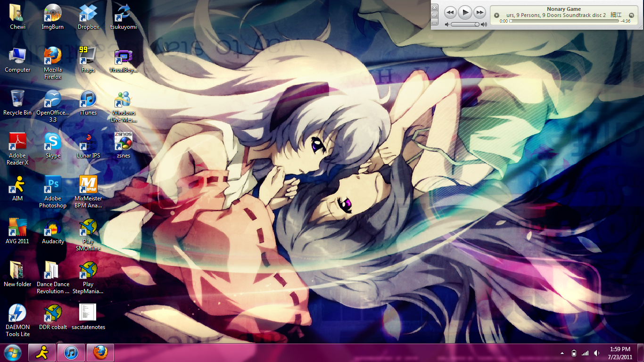The height and width of the screenshot is (362, 644).
Task: Switch to iTunes on the taskbar
Action: [71, 353]
